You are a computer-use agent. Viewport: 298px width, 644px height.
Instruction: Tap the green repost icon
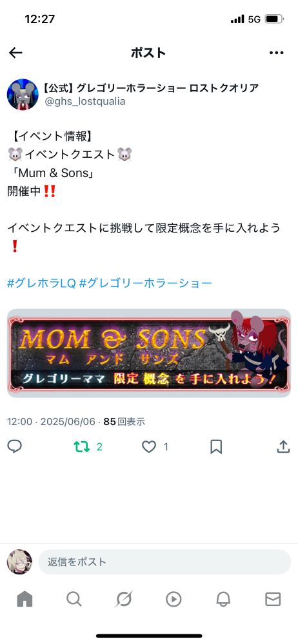pos(81,447)
